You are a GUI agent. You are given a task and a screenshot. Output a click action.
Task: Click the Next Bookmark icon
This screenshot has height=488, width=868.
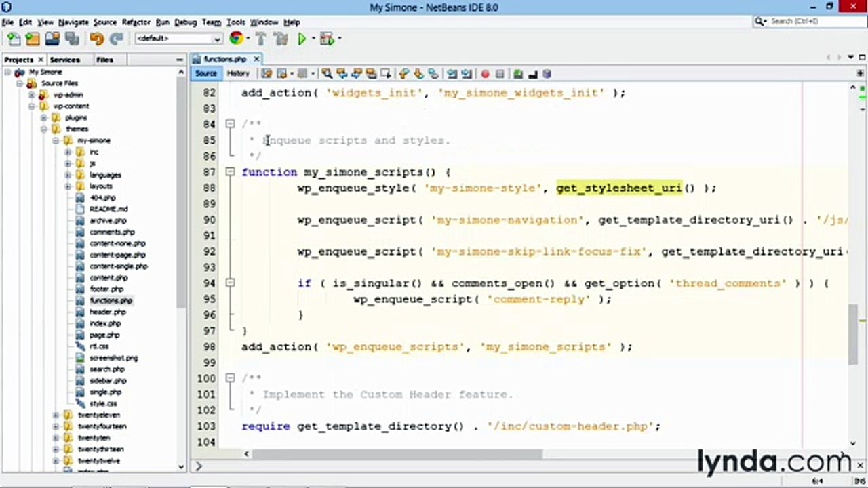(x=418, y=74)
